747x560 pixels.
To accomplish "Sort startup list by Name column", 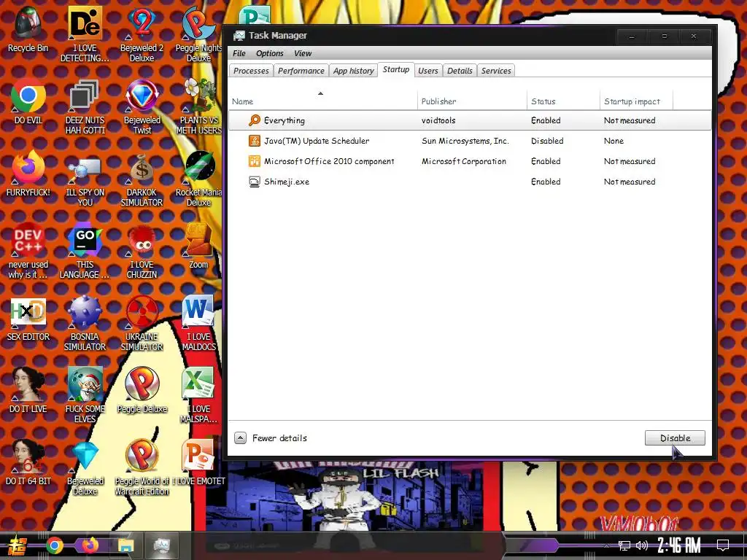I will (322, 99).
